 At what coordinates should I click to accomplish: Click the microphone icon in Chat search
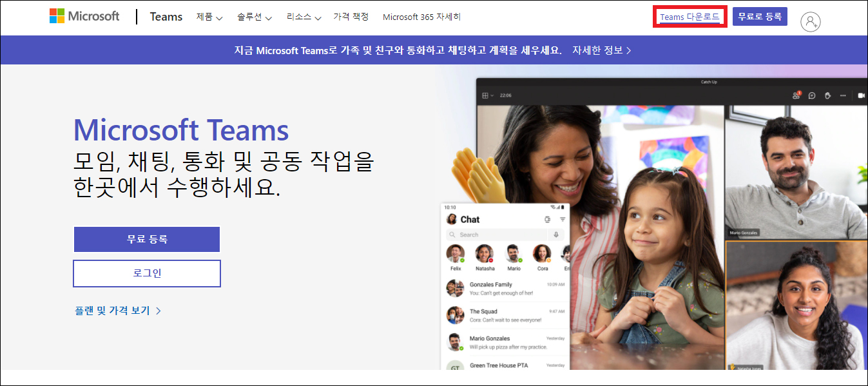[x=556, y=235]
